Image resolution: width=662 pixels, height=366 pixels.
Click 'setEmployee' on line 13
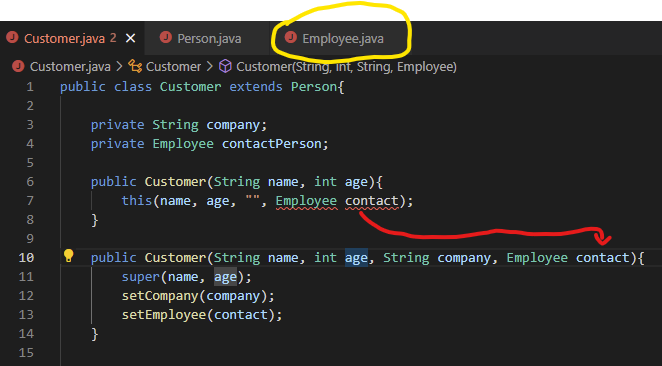pyautogui.click(x=164, y=315)
